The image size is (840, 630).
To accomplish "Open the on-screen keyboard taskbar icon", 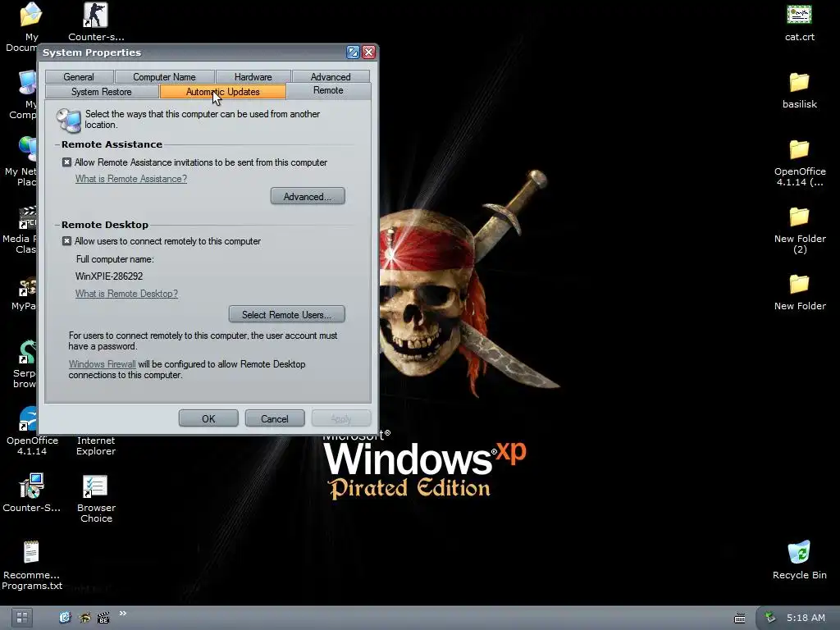I will [740, 619].
